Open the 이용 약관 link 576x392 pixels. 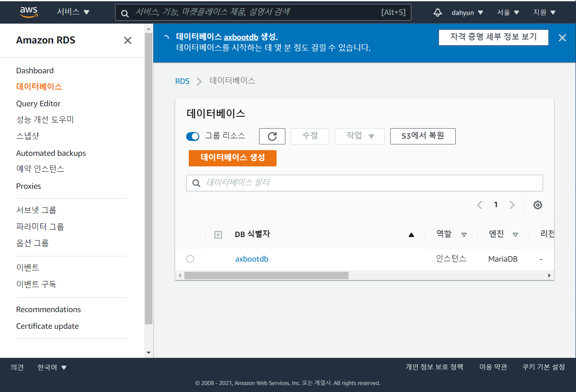[x=493, y=367]
